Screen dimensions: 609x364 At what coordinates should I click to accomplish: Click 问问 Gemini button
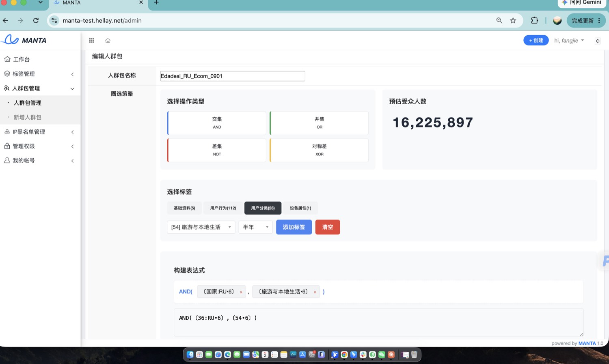[x=582, y=2]
